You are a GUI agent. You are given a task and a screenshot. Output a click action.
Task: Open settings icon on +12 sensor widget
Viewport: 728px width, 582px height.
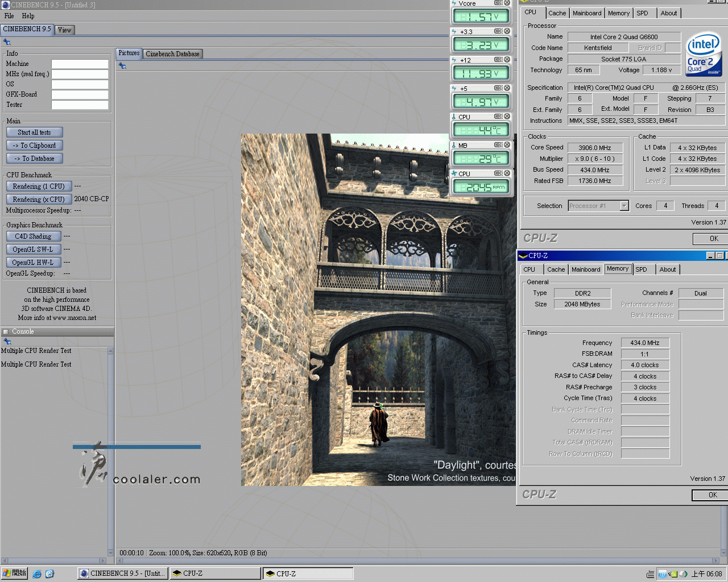[x=498, y=60]
